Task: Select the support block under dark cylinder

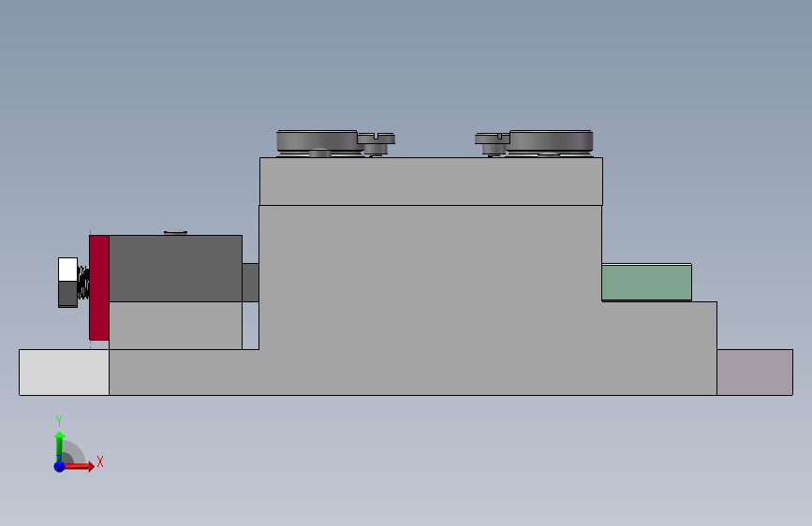Action: coord(175,326)
